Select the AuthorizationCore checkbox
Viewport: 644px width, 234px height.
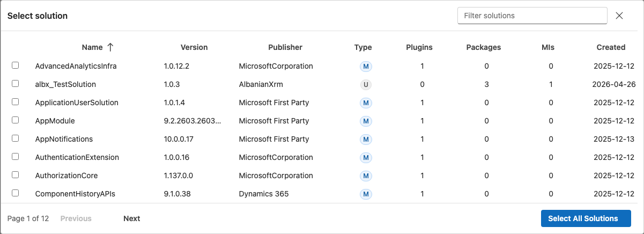tap(16, 175)
